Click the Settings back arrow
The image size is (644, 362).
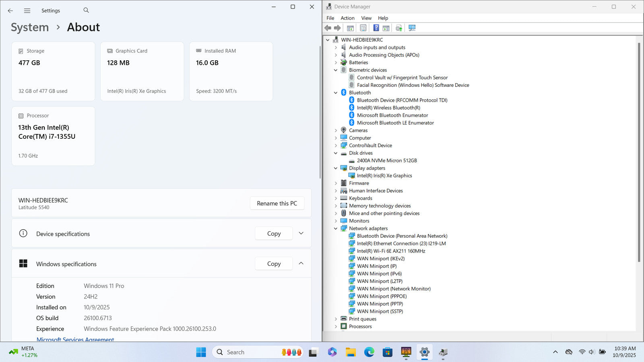[x=10, y=11]
